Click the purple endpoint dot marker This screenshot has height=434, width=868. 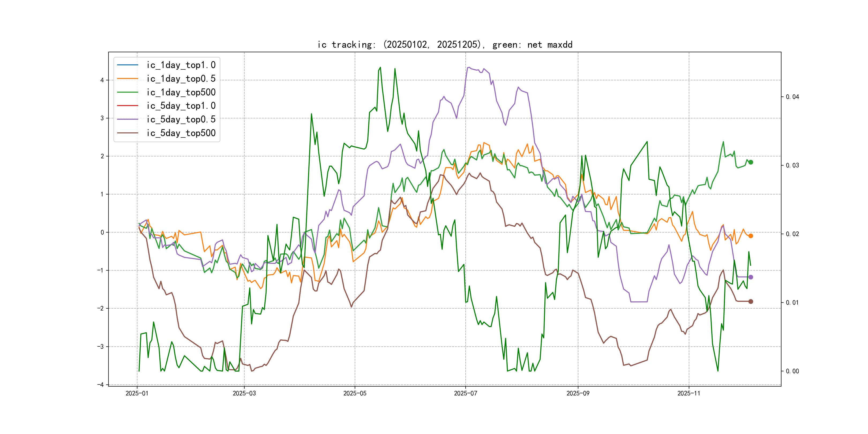tap(750, 277)
